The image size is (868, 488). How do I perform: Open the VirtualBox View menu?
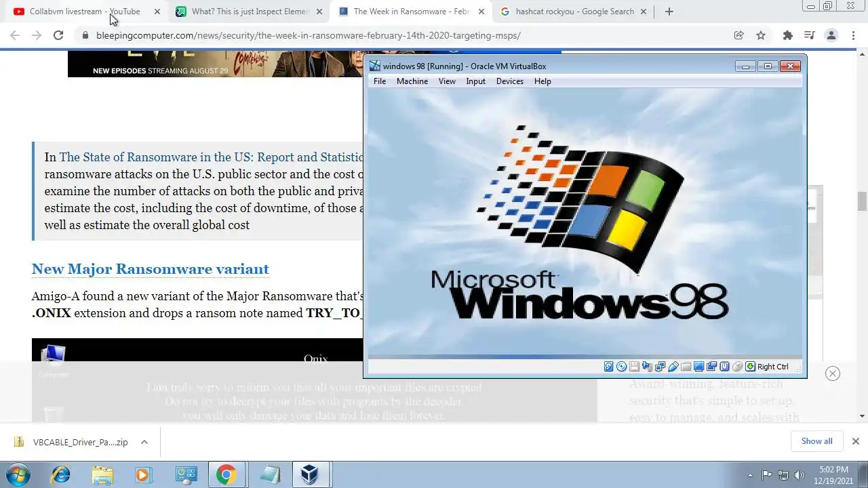click(x=447, y=81)
